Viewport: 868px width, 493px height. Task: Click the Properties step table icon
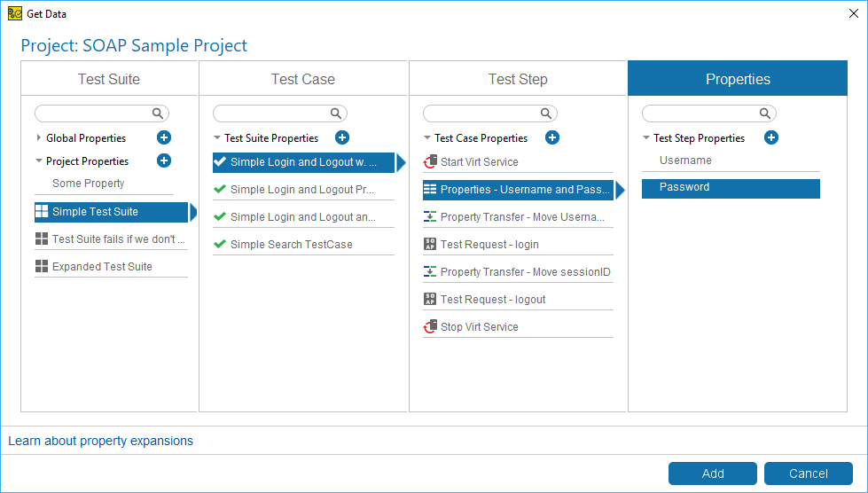[430, 189]
